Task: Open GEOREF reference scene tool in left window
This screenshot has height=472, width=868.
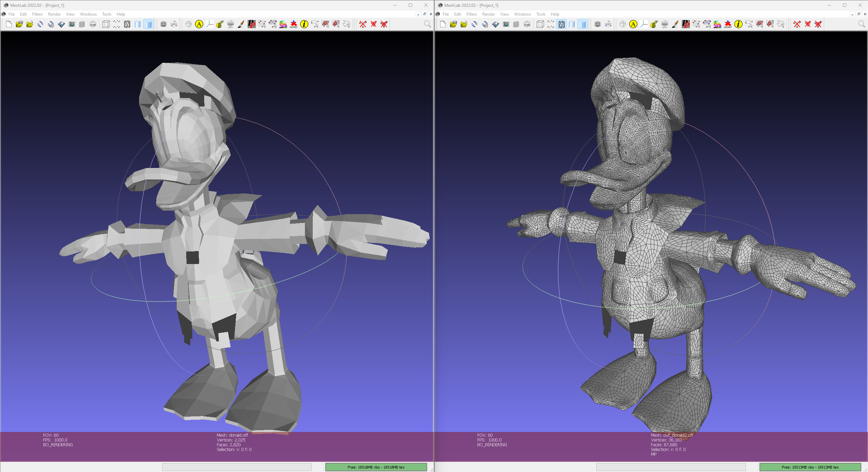Action: (294, 24)
